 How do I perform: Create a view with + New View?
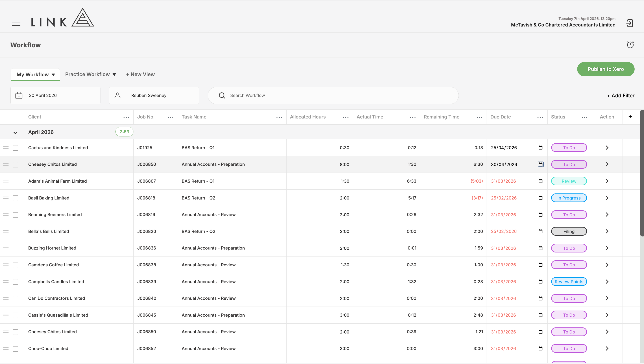pos(140,74)
